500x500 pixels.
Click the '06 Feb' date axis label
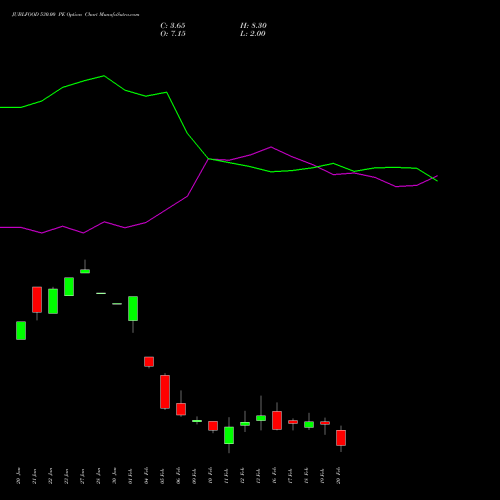pos(179,476)
